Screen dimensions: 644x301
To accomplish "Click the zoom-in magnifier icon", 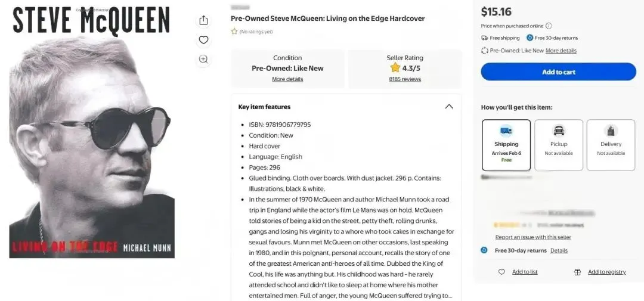I will coord(203,59).
